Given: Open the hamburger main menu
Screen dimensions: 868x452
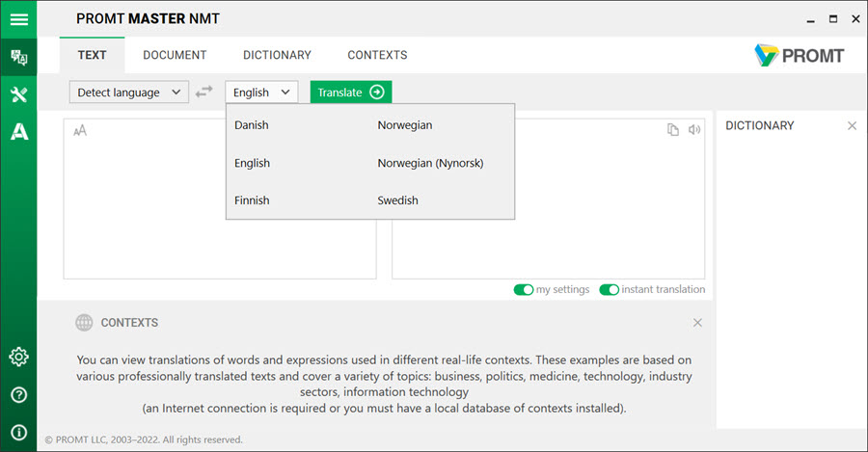Looking at the screenshot, I should (x=19, y=19).
